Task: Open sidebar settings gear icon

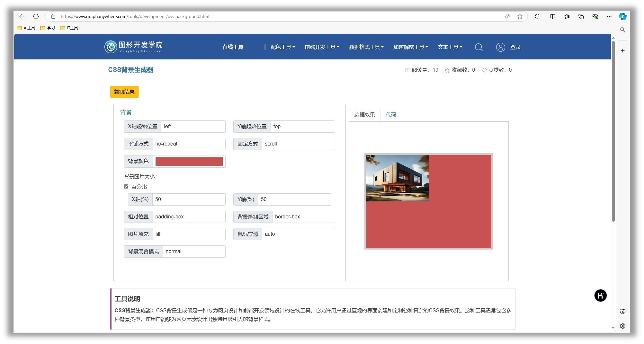Action: (x=623, y=326)
